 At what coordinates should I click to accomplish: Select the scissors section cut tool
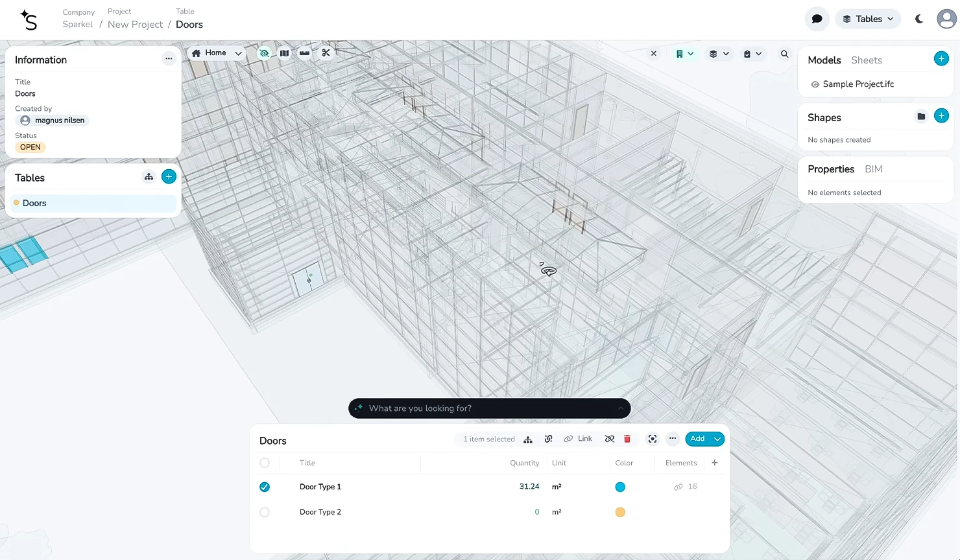pos(326,53)
